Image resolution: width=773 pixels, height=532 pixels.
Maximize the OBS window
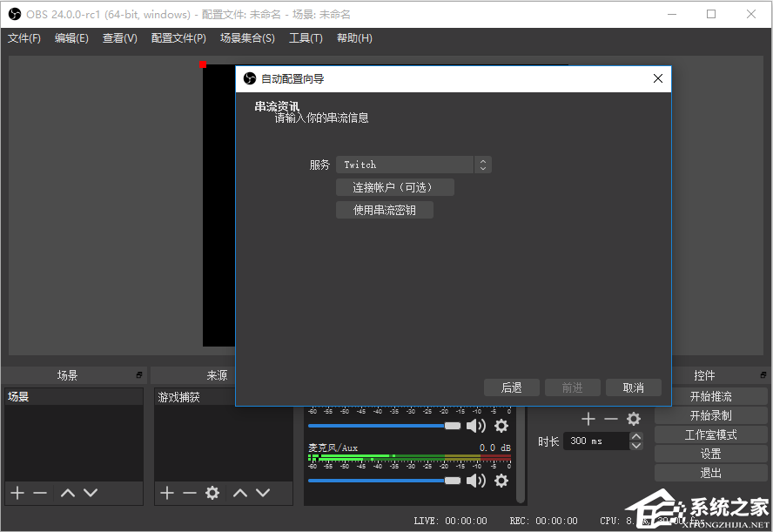[x=711, y=14]
